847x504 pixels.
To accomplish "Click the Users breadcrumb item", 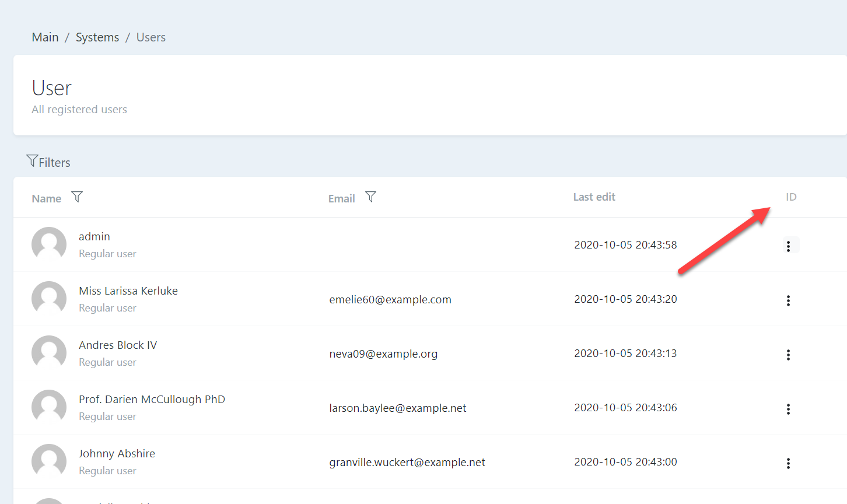I will [x=151, y=37].
